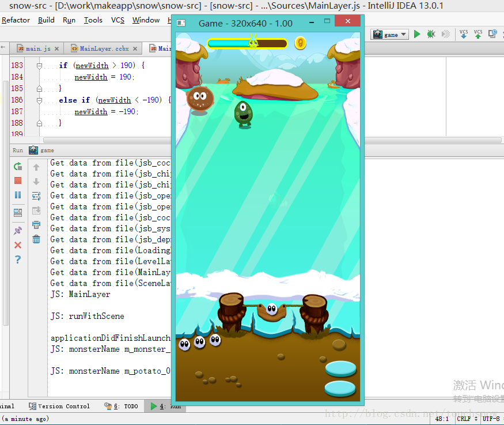This screenshot has width=504, height=425.
Task: Click the lower blue round button in the game
Action: (x=340, y=388)
